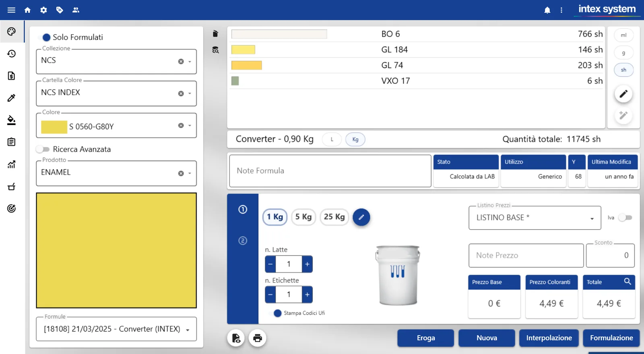Toggle Stampa Codici Ufi switch
This screenshot has height=354, width=644.
(275, 313)
